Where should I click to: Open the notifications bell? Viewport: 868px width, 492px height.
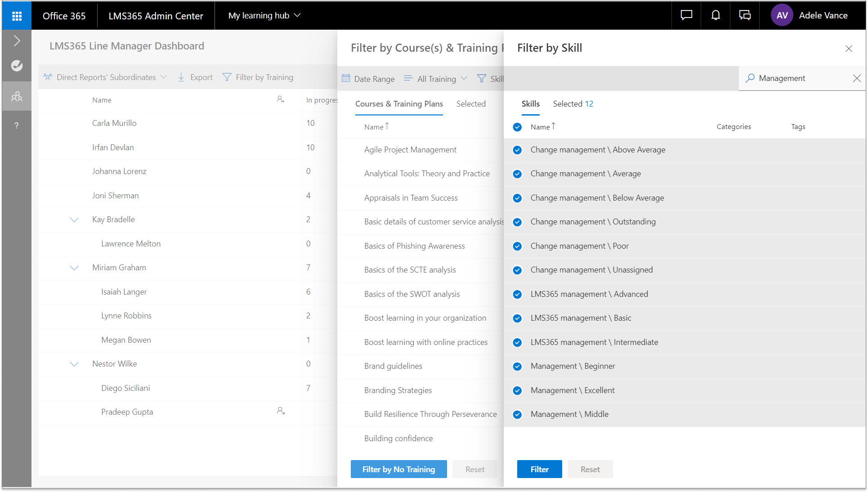[x=715, y=16]
